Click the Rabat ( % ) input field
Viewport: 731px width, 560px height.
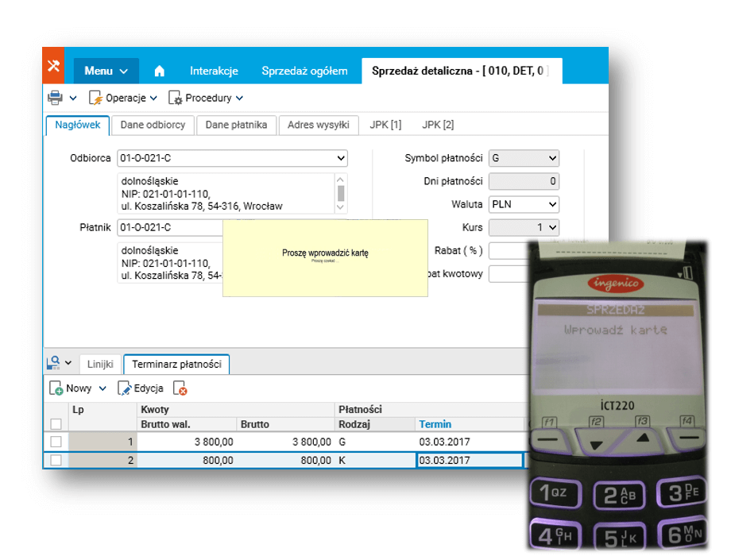click(509, 251)
